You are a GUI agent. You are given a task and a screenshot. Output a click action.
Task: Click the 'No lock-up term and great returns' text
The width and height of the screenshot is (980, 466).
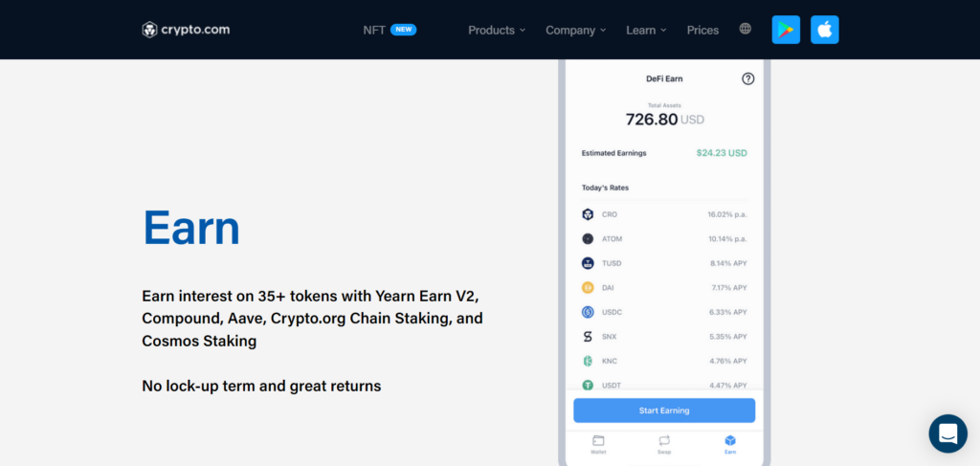click(261, 386)
